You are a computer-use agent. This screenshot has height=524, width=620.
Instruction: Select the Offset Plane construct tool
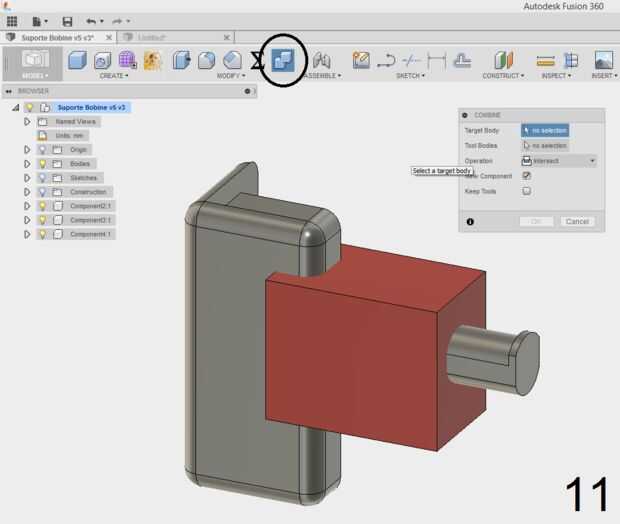pyautogui.click(x=504, y=61)
